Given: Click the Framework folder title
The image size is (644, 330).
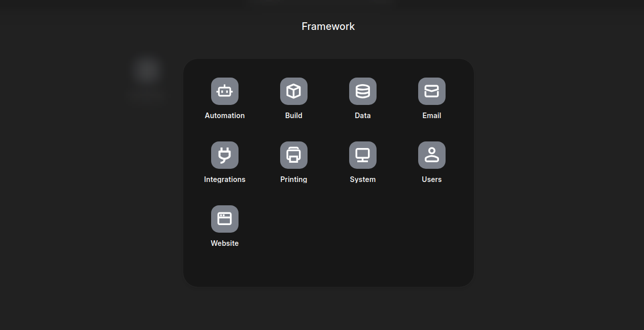Looking at the screenshot, I should pos(328,26).
